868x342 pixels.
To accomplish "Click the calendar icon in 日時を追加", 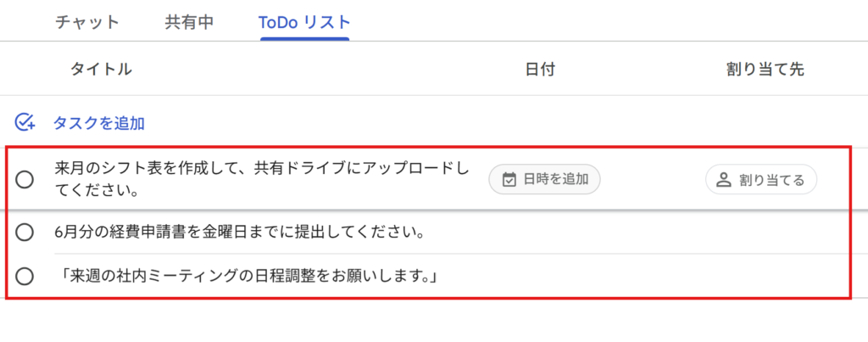I will coord(509,180).
